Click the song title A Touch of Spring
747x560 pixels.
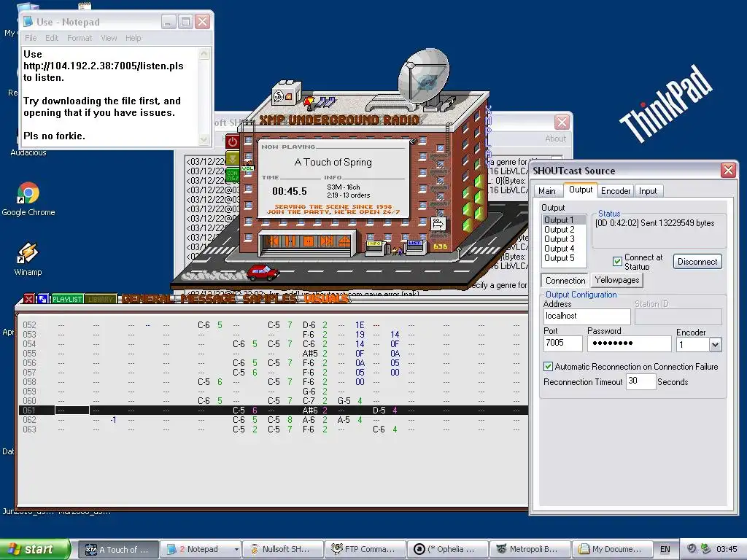(x=333, y=162)
